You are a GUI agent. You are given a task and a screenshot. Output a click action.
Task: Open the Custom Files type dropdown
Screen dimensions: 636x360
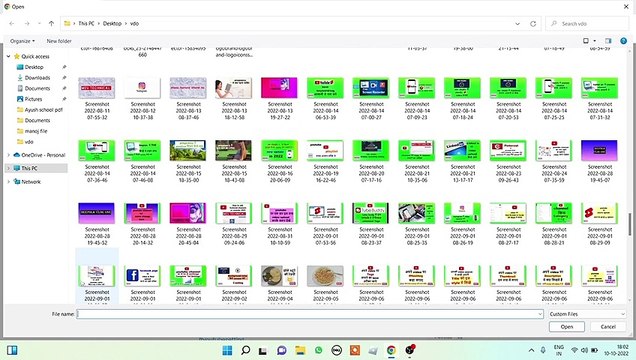587,314
